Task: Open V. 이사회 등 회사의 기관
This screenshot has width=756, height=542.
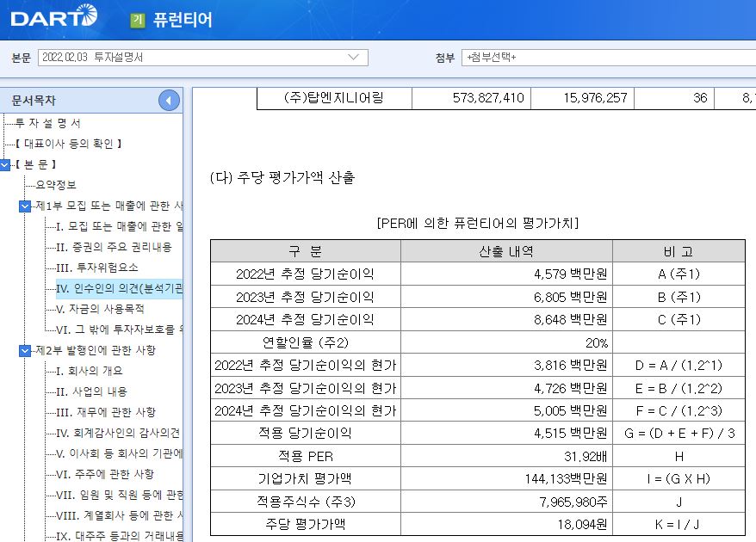Action: 119,453
